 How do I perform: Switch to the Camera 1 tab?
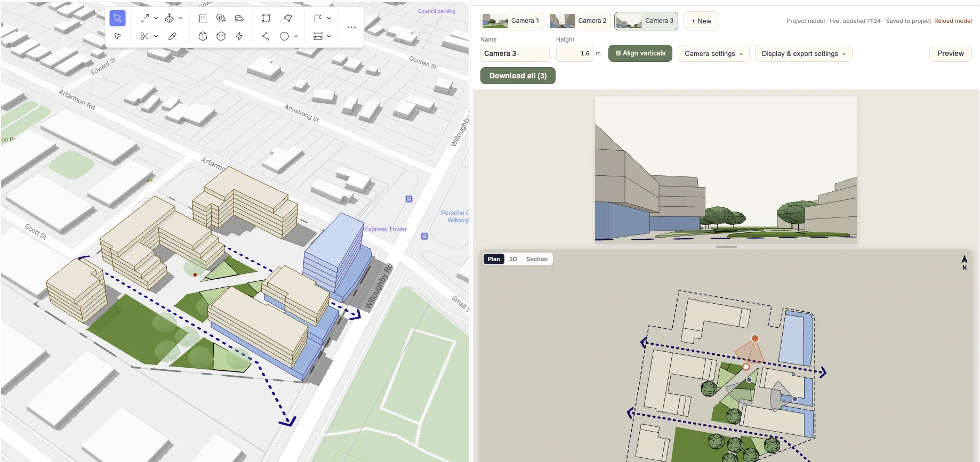coord(512,21)
